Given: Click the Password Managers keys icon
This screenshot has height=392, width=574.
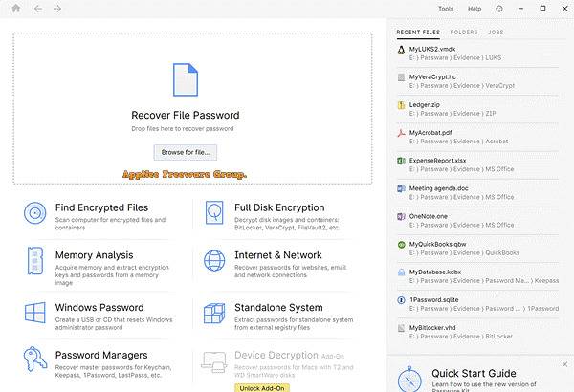Looking at the screenshot, I should tap(35, 359).
